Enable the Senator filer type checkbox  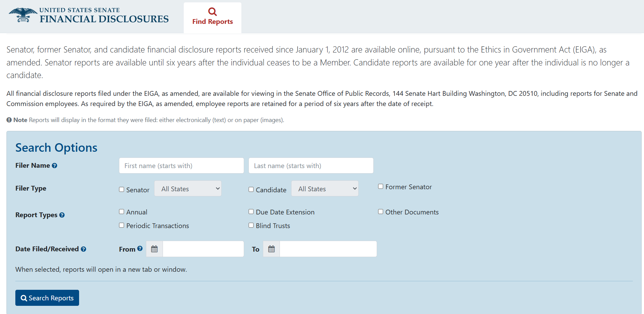pyautogui.click(x=121, y=189)
